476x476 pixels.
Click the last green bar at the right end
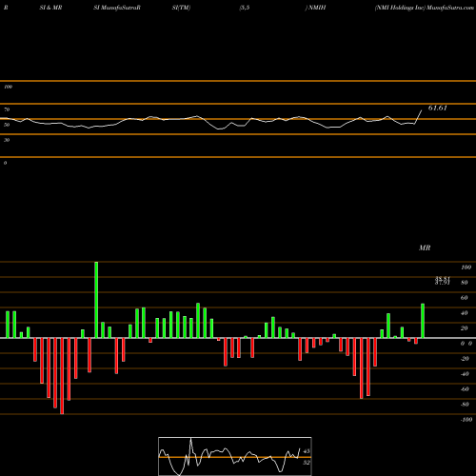pos(423,321)
